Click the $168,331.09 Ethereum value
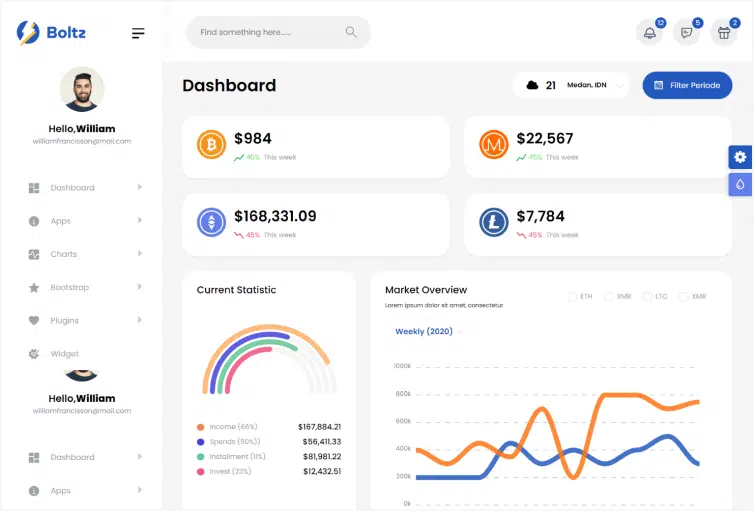Image resolution: width=754 pixels, height=511 pixels. [275, 216]
